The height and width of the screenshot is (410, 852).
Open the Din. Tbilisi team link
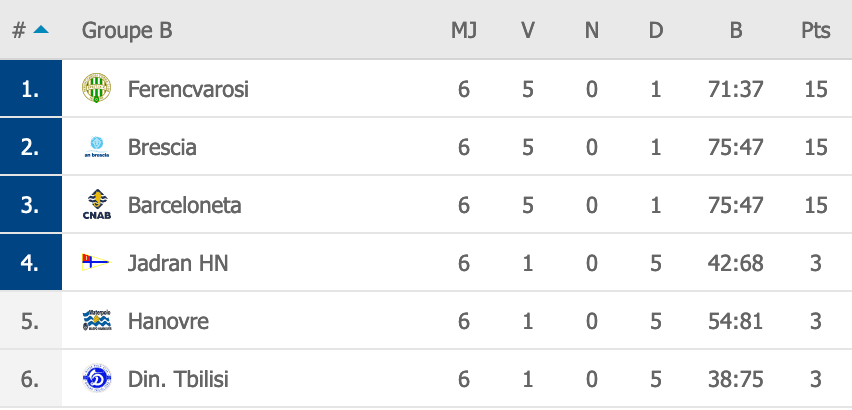pyautogui.click(x=178, y=379)
